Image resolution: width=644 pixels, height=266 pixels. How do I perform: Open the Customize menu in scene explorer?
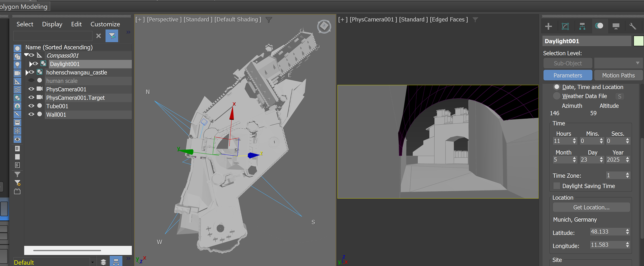coord(105,24)
